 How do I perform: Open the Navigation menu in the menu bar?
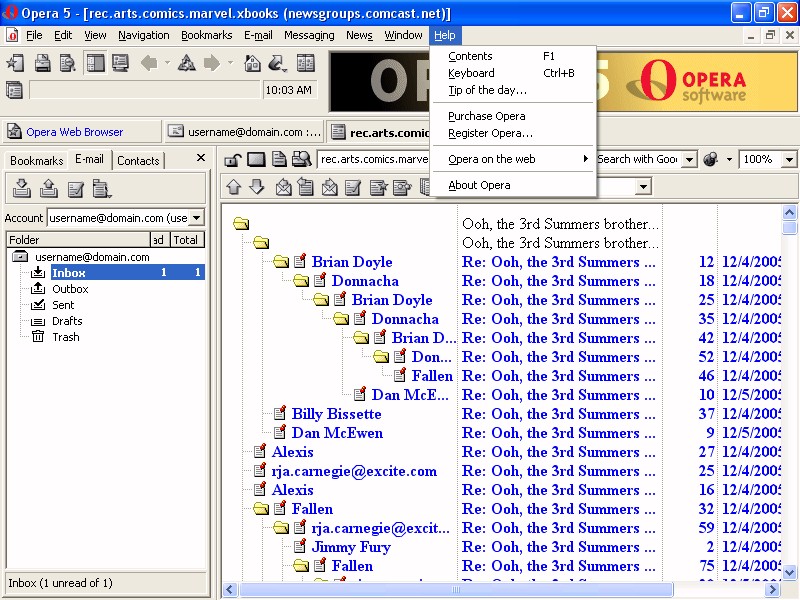(x=144, y=35)
